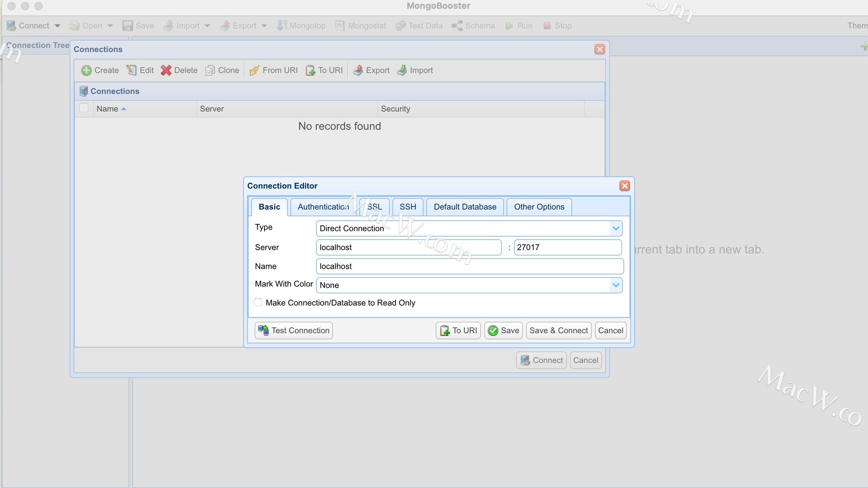Screen dimensions: 868x488
Task: Open the Schema analyzer tool
Action: pos(473,26)
